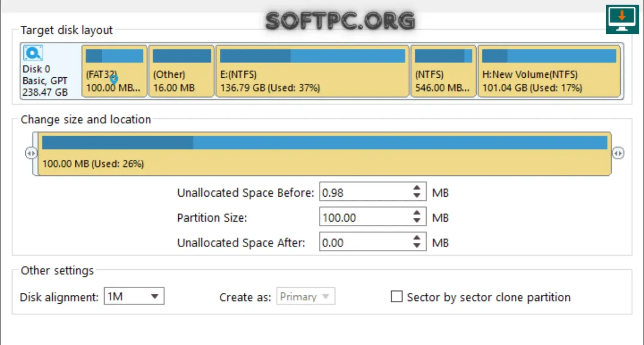Click the Disk 0 magnifier disk icon
Screen dimensions: 644x345
click(x=33, y=53)
